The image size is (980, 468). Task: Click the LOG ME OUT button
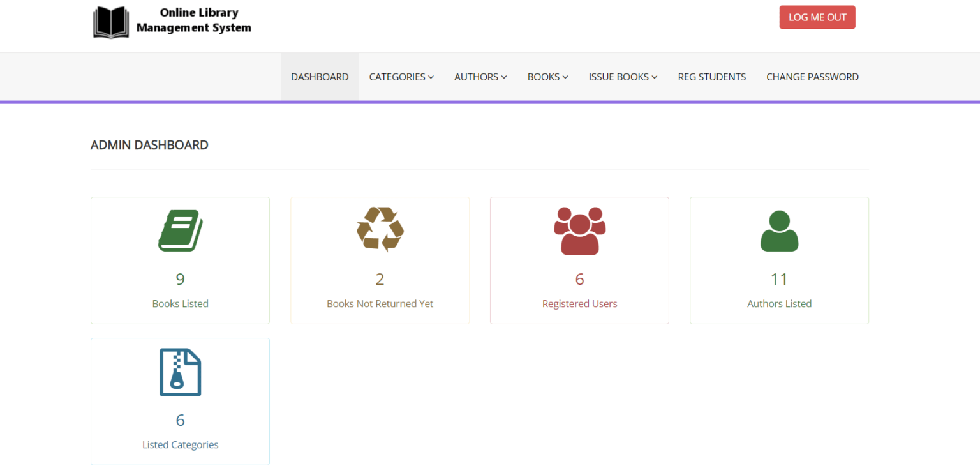click(817, 17)
